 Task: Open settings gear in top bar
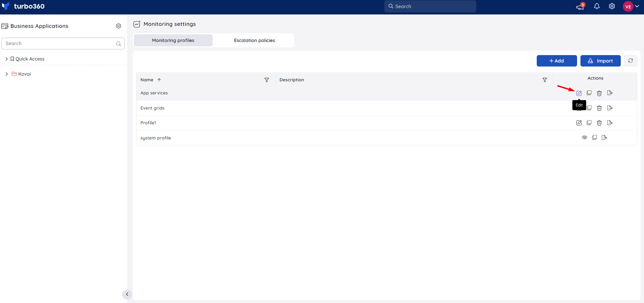[612, 6]
